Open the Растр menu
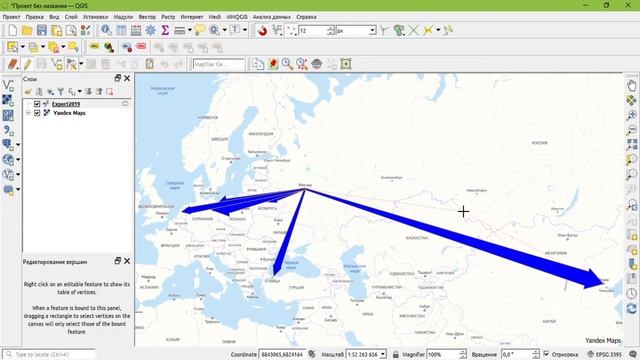 pyautogui.click(x=168, y=17)
